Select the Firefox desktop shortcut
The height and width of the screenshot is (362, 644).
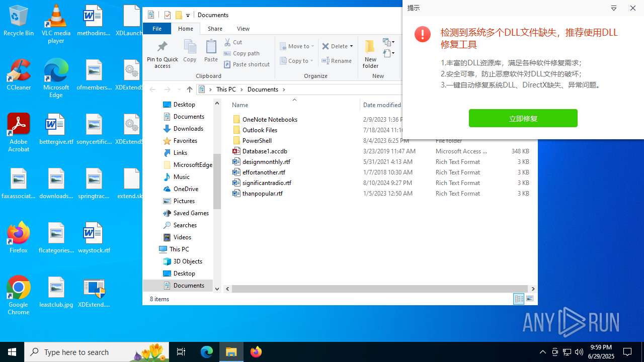[x=19, y=237]
